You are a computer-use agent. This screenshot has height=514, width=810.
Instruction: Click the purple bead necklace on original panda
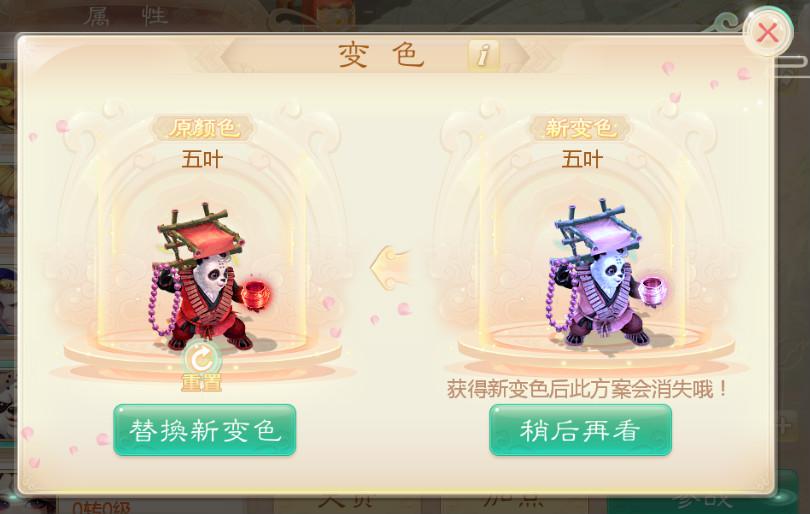165,300
